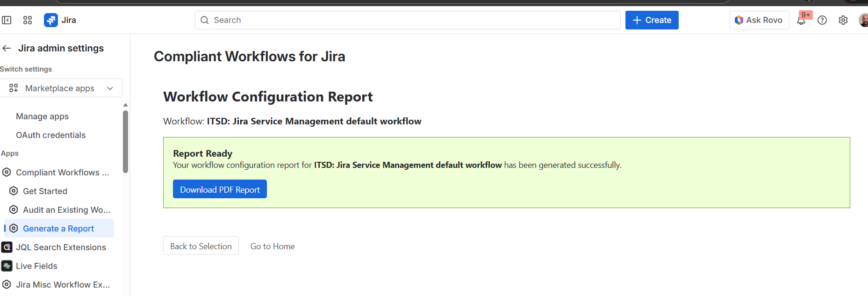Click the Compliant Workflows app icon in the sidebar
The image size is (868, 296).
(x=7, y=172)
